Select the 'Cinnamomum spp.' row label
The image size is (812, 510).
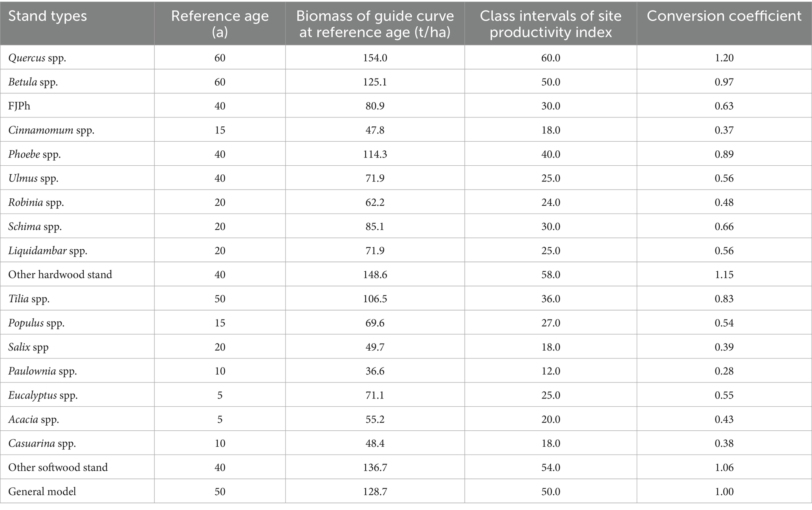click(x=51, y=130)
